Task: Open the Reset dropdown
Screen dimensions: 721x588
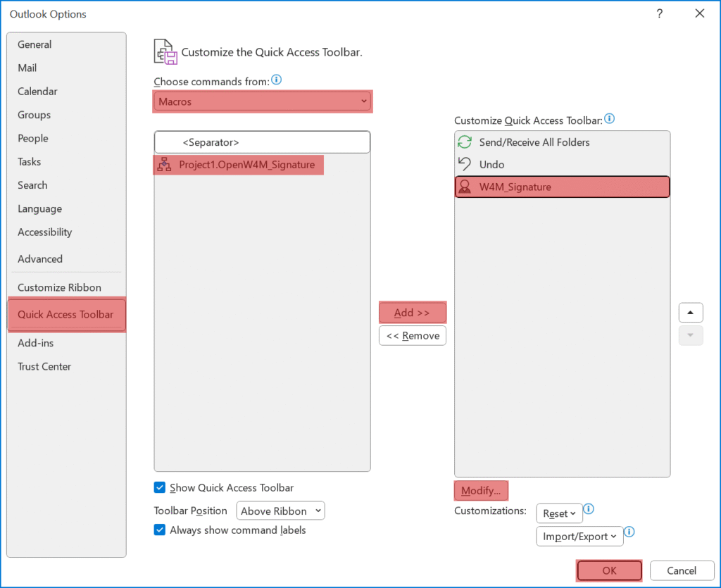Action: (x=559, y=513)
